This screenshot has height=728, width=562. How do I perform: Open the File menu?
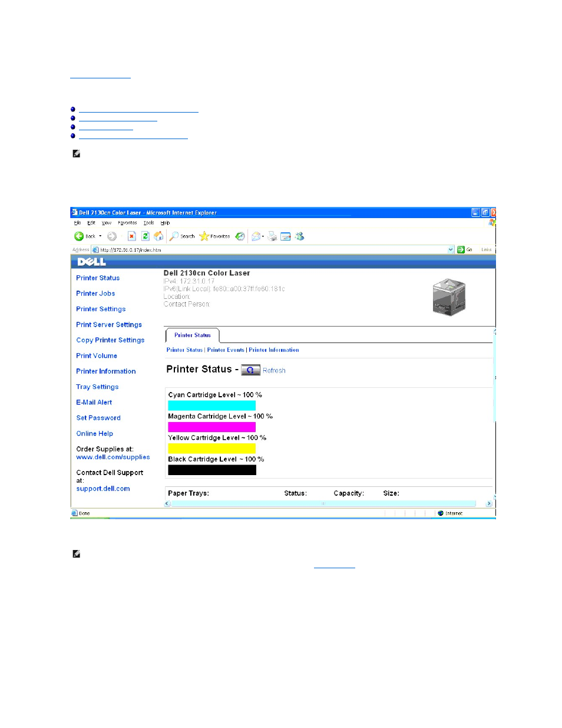pos(77,223)
